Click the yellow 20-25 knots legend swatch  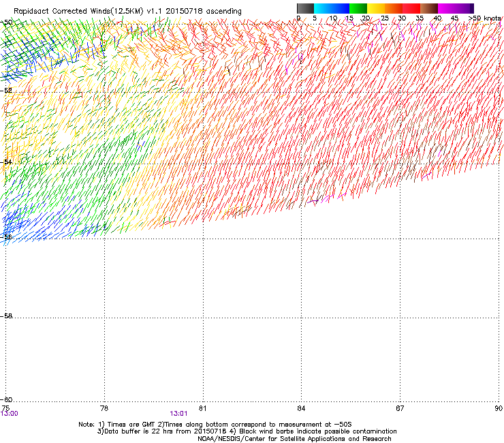[376, 8]
